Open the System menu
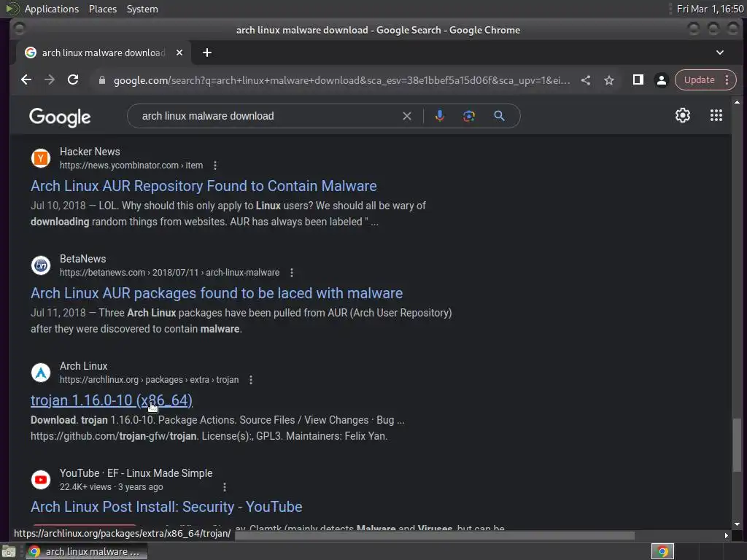This screenshot has height=560, width=747. click(x=142, y=9)
